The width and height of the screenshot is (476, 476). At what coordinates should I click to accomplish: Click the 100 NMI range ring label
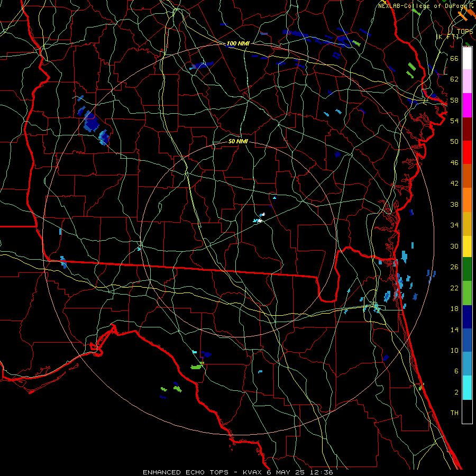click(x=238, y=44)
